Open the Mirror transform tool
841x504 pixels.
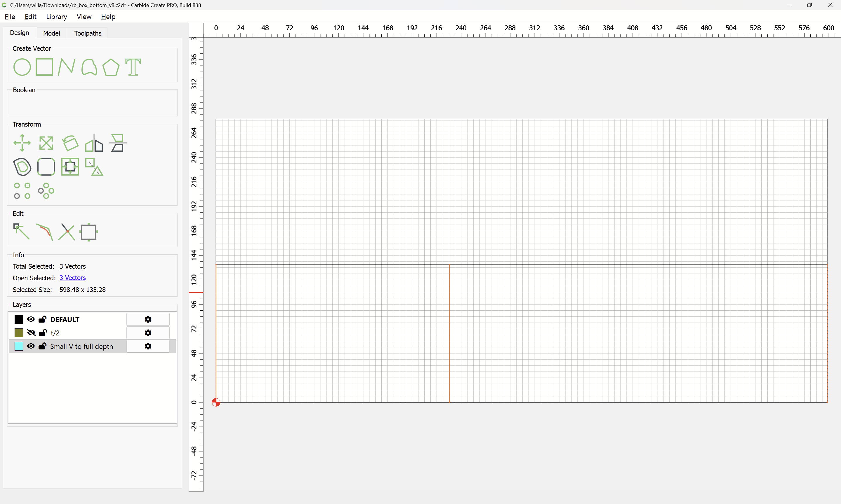pos(94,143)
